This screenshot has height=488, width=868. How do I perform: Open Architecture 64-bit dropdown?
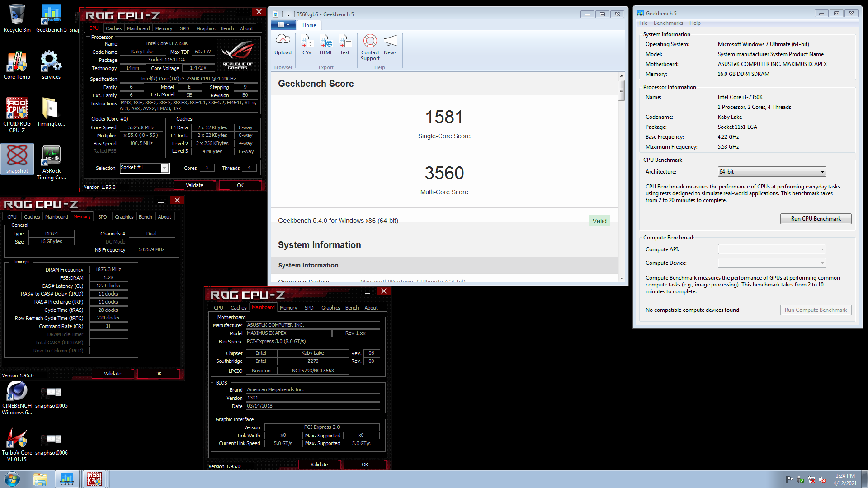(x=772, y=172)
